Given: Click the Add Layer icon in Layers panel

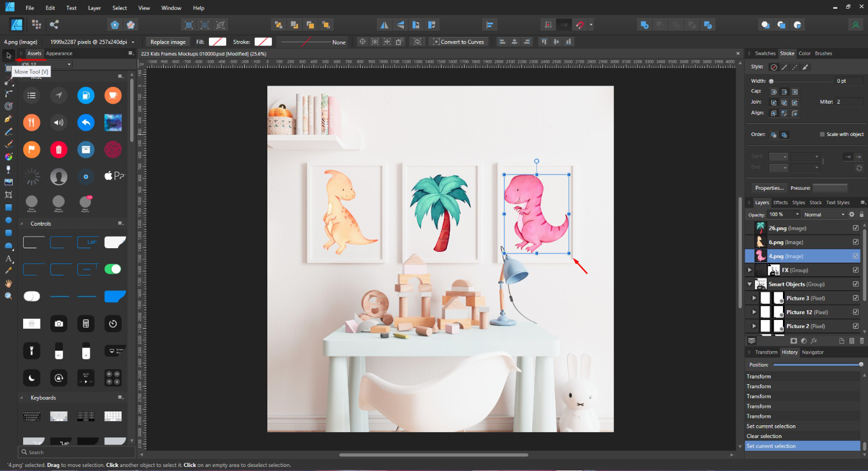Looking at the screenshot, I should (x=842, y=341).
